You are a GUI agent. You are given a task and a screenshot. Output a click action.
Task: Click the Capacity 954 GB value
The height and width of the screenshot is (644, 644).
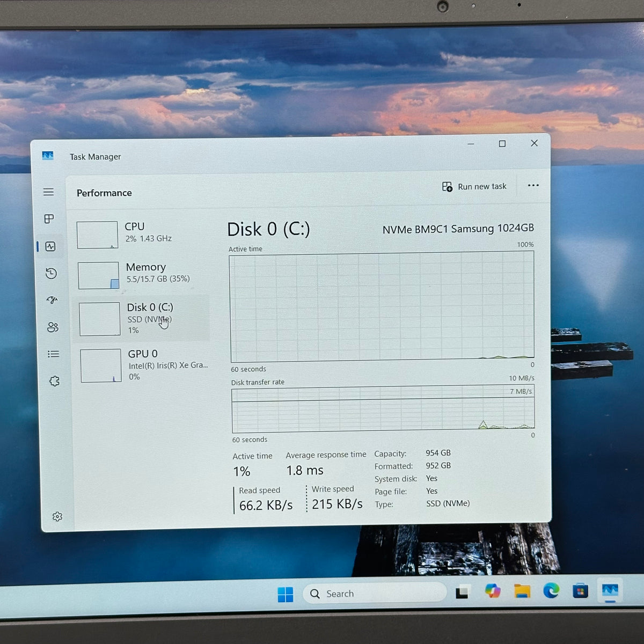click(438, 453)
